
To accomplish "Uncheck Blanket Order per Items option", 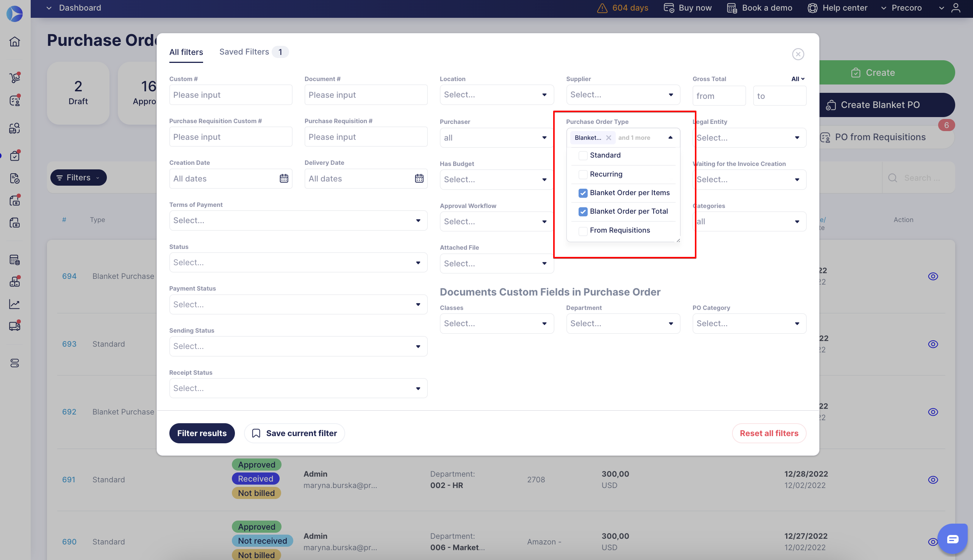I will point(583,193).
